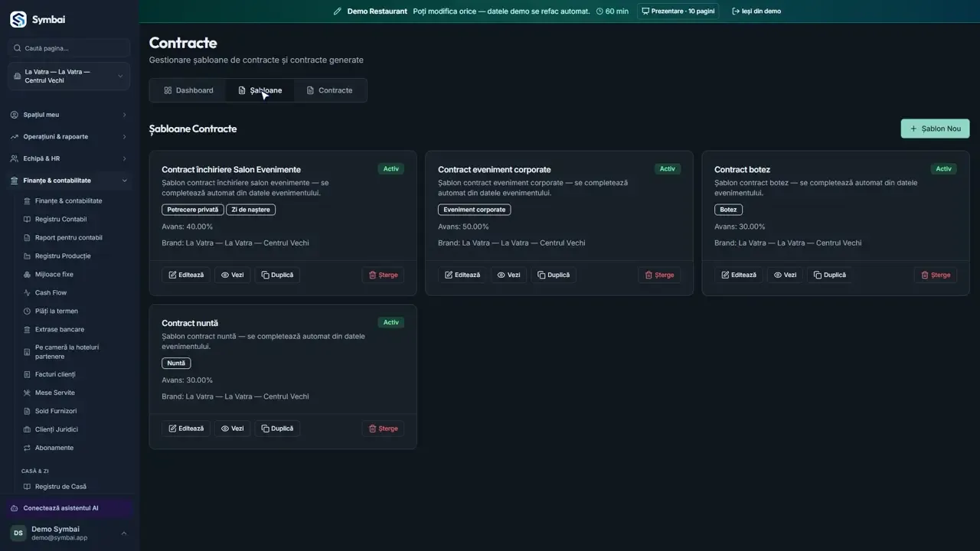Click the Symbai logo icon
Screen dimensions: 980x551
point(18,20)
